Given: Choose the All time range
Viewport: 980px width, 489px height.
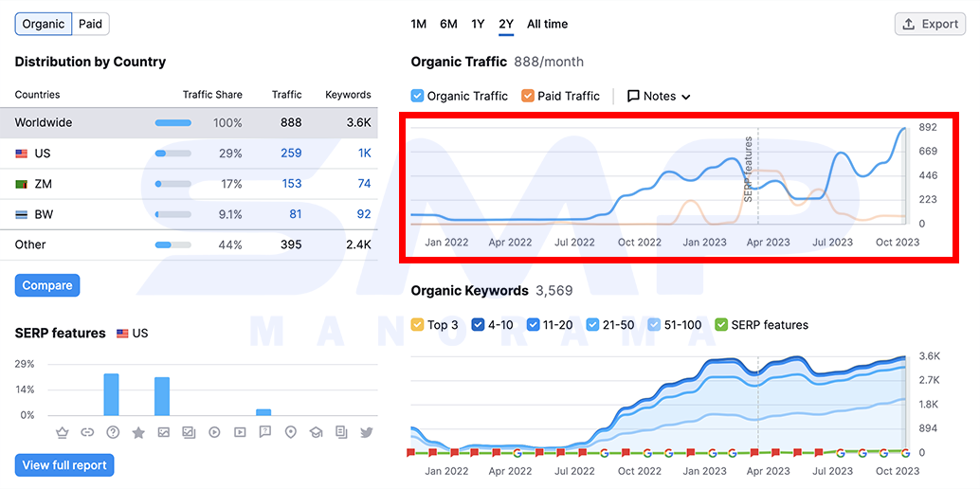Looking at the screenshot, I should pyautogui.click(x=548, y=24).
